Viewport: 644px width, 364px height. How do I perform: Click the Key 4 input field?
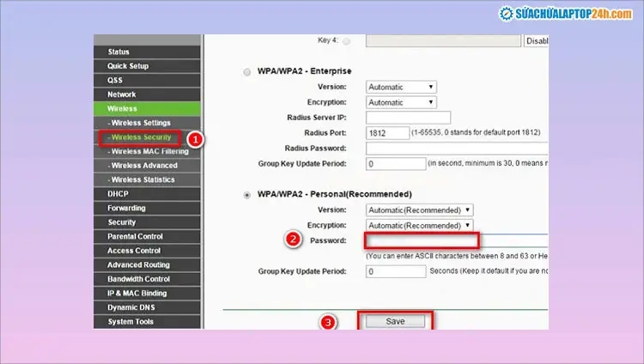[443, 40]
